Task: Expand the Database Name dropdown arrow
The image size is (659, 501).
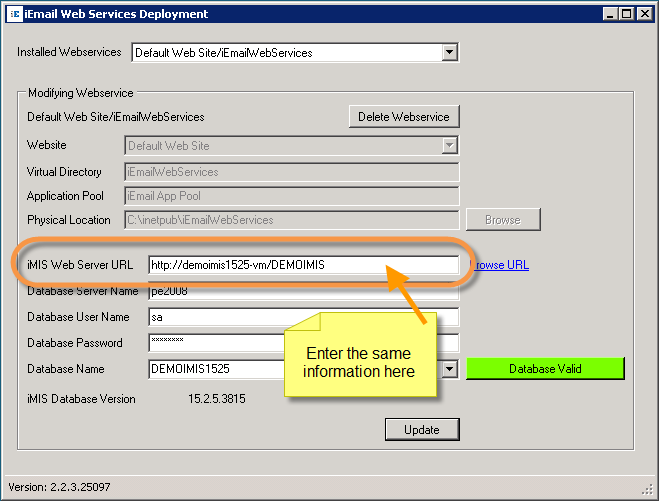Action: point(450,369)
